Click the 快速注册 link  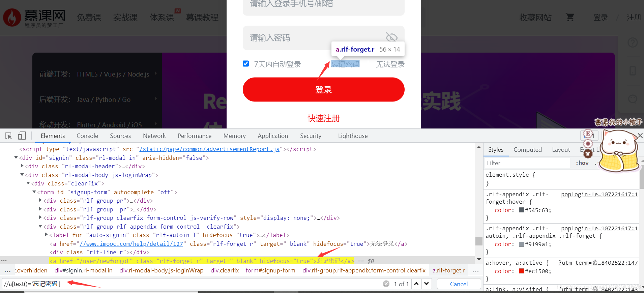[x=323, y=118]
